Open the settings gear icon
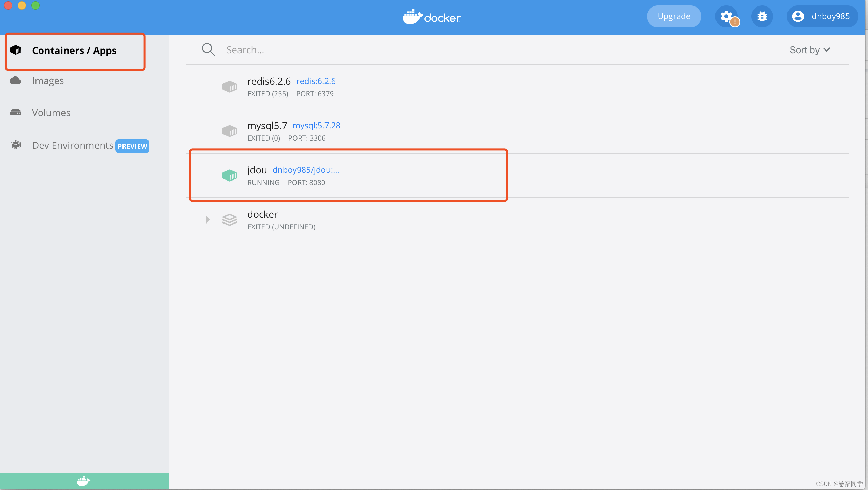 coord(726,16)
